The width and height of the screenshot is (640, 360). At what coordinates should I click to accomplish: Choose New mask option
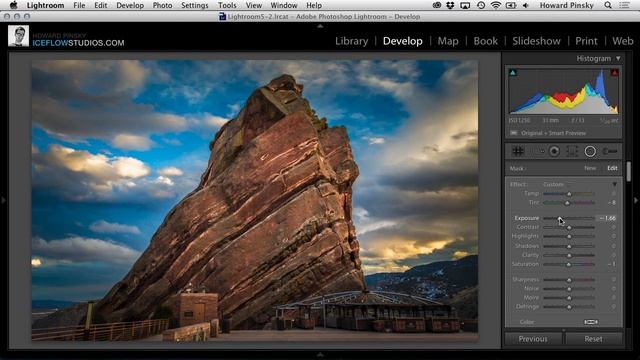click(x=590, y=168)
